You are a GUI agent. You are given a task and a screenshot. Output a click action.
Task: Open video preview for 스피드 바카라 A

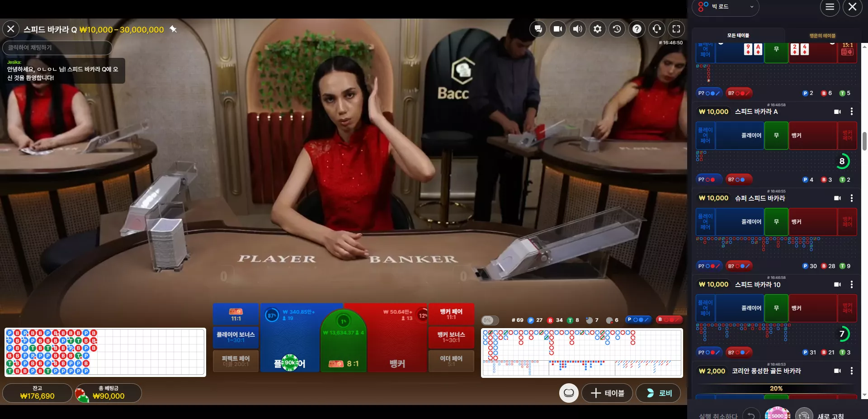837,112
